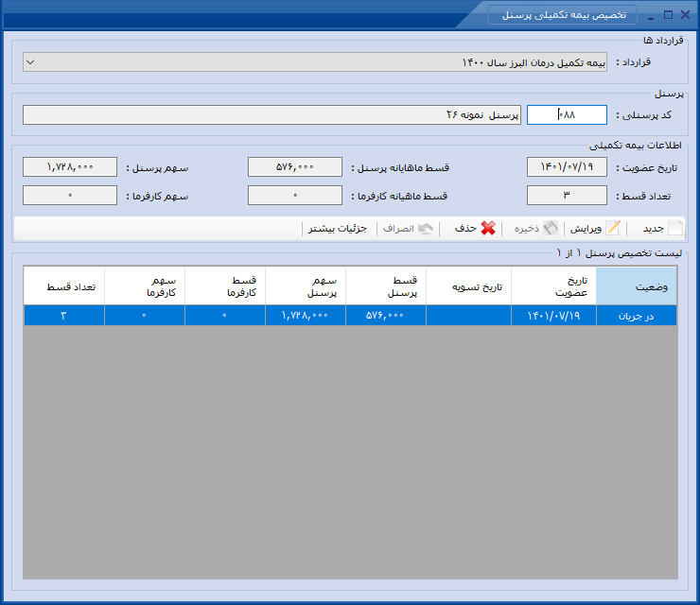Click the personnel name field پرسنل نمونه ۲۶

(x=271, y=114)
